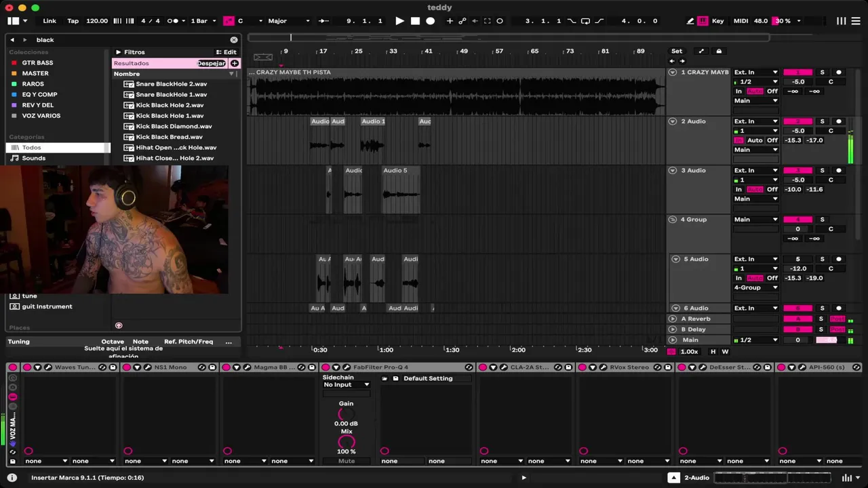Clear the browser search with X icon
Viewport: 868px width, 488px height.
(x=234, y=40)
